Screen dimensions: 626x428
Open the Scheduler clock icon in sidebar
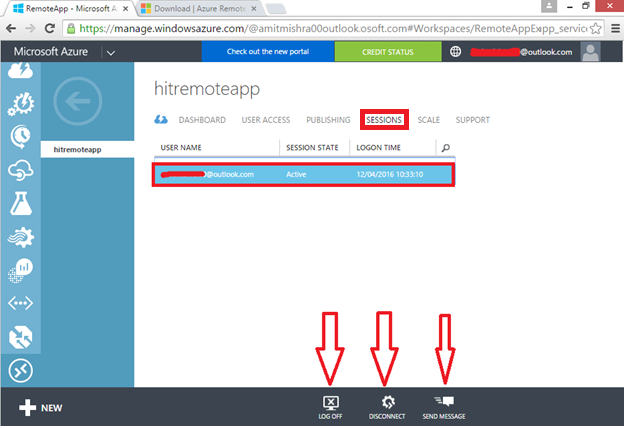coord(20,137)
